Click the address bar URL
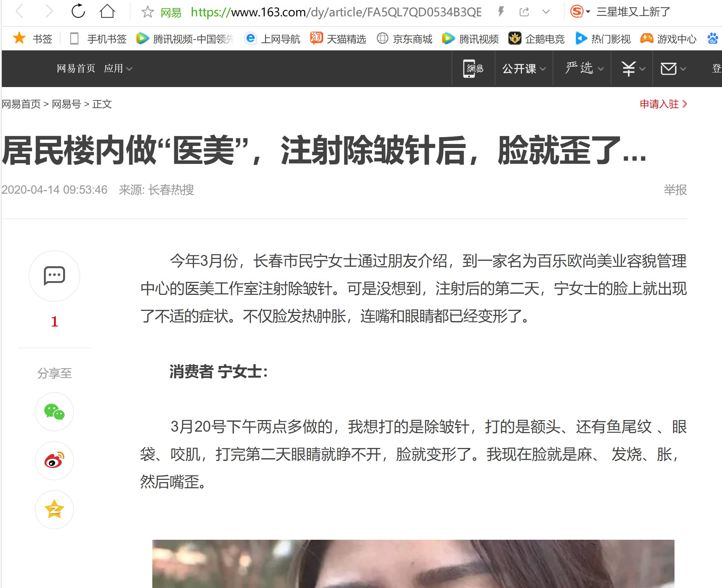Screen dimensions: 722x588 (x=336, y=12)
